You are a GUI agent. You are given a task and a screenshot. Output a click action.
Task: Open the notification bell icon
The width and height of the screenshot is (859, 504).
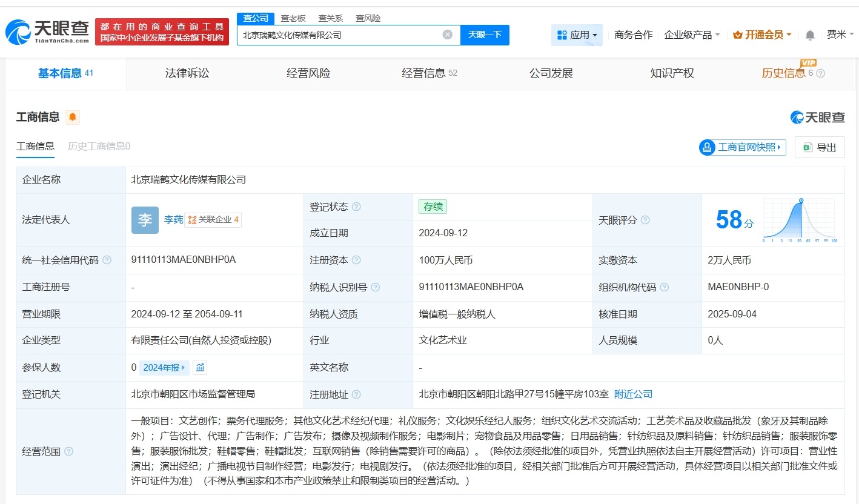(809, 35)
